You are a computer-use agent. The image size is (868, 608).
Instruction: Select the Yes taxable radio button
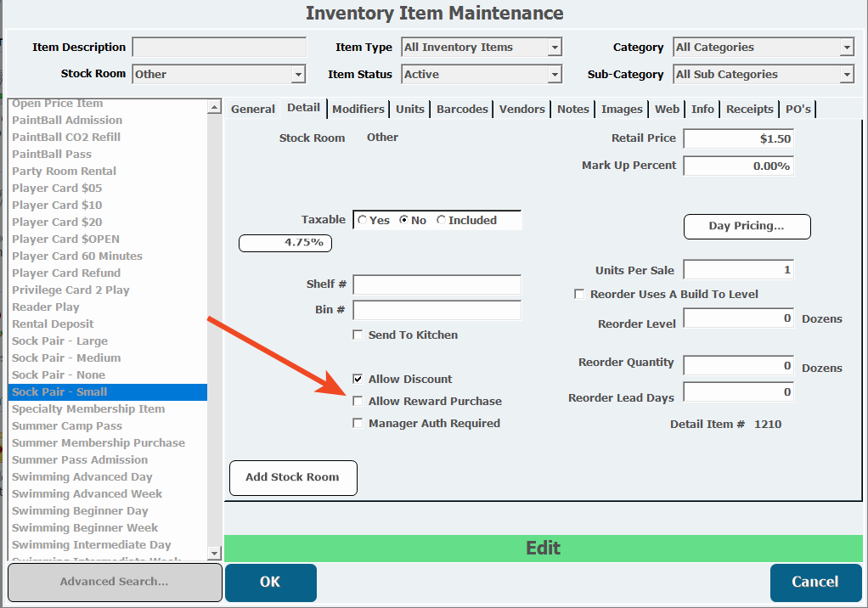pyautogui.click(x=364, y=221)
